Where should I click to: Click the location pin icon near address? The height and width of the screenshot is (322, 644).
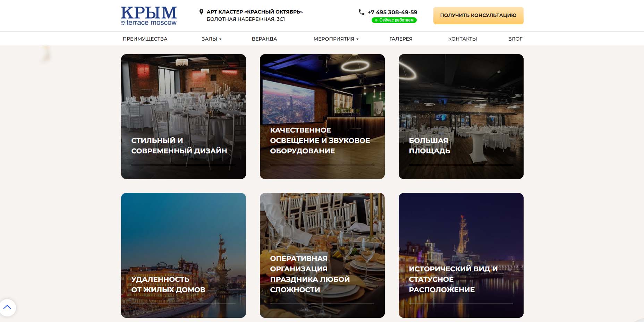pyautogui.click(x=201, y=12)
